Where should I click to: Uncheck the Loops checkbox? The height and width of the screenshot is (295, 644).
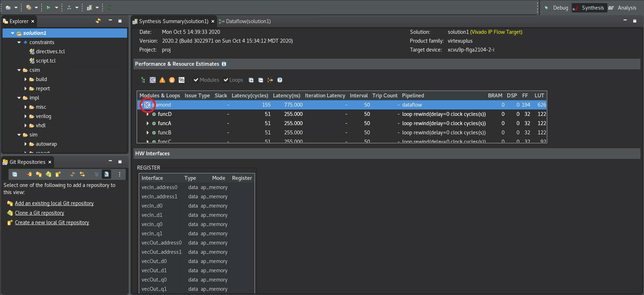[x=226, y=80]
